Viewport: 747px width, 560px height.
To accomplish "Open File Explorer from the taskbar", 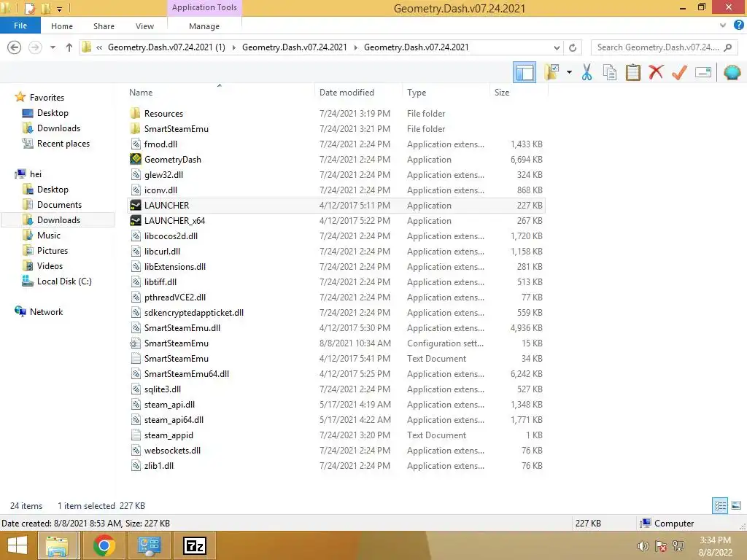I will tap(57, 545).
